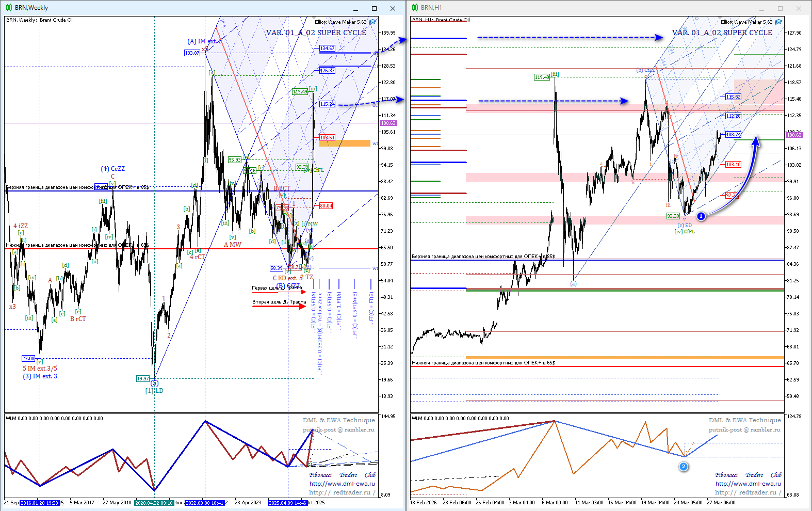Click the 133.07 price label on Weekly chart

point(192,53)
